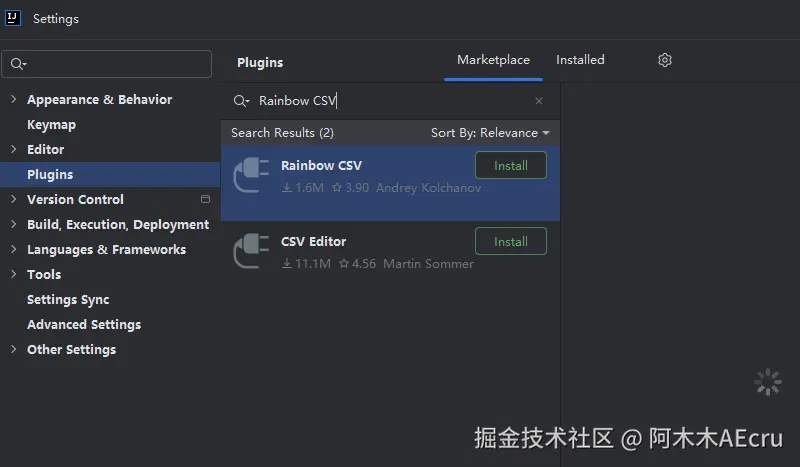Click the settings search magnifier icon

click(x=18, y=64)
